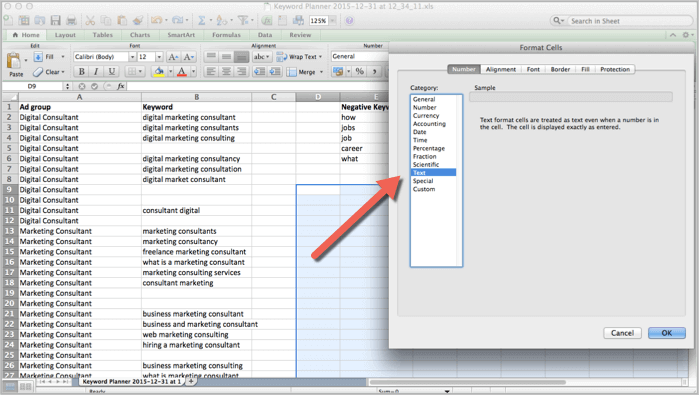The height and width of the screenshot is (395, 699).
Task: Click the Filter funnel icon
Action: pos(243,20)
